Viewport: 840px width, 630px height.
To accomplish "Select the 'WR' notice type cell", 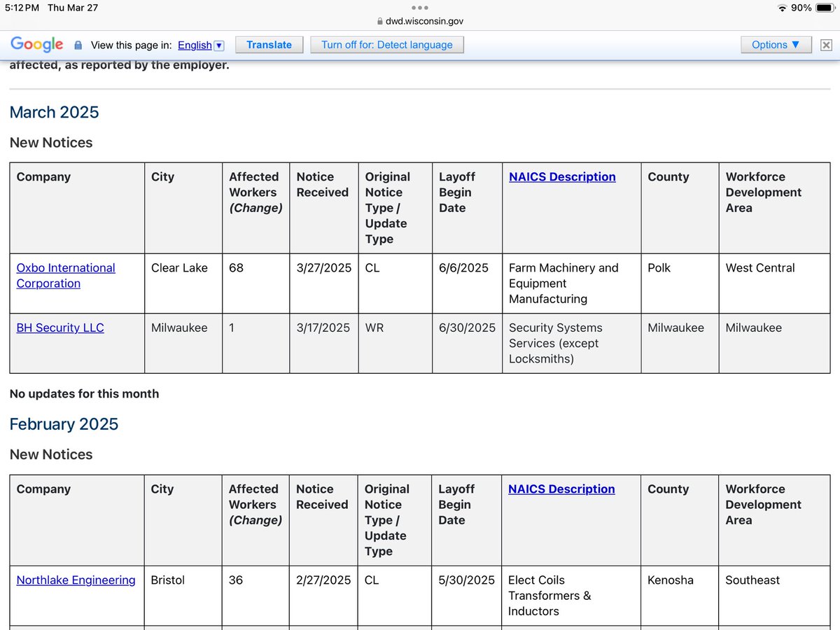I will pyautogui.click(x=395, y=343).
